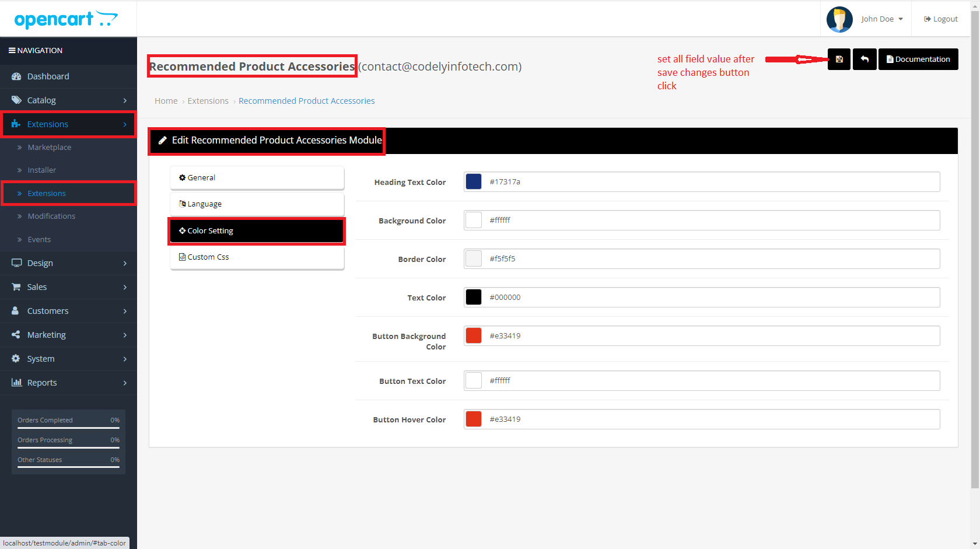Click the Reports bar chart icon
The image size is (980, 549).
click(x=16, y=383)
